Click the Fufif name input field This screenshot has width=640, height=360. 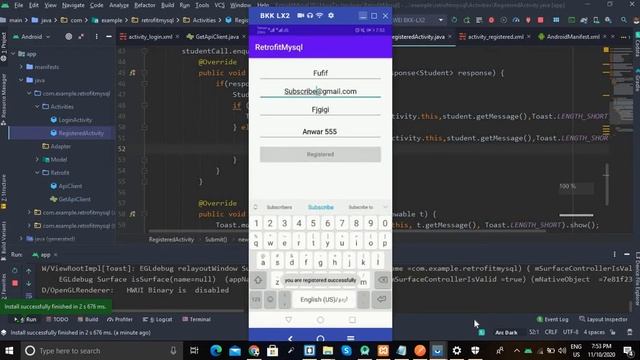[x=320, y=73]
